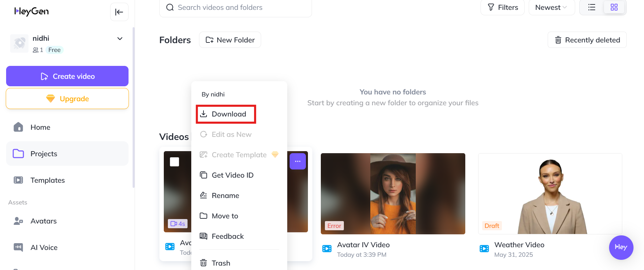Click the nidhi workspace avatar
The image size is (644, 270).
tap(19, 43)
